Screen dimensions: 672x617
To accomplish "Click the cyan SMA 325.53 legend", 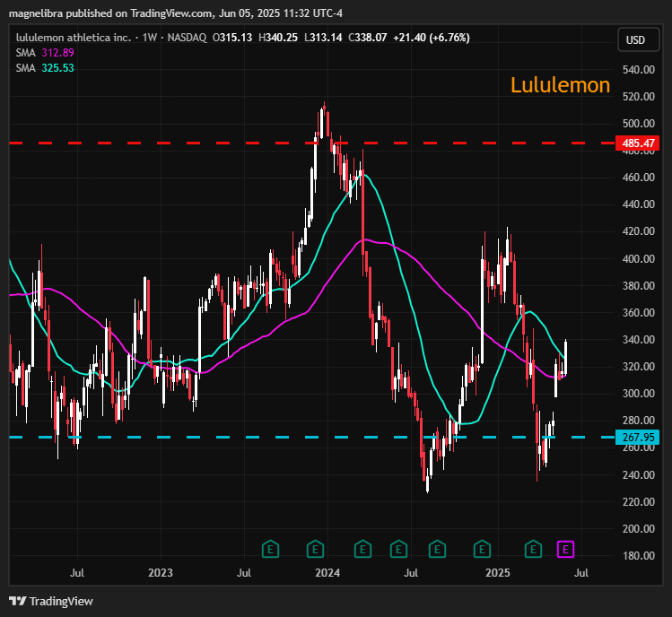I will pyautogui.click(x=45, y=68).
